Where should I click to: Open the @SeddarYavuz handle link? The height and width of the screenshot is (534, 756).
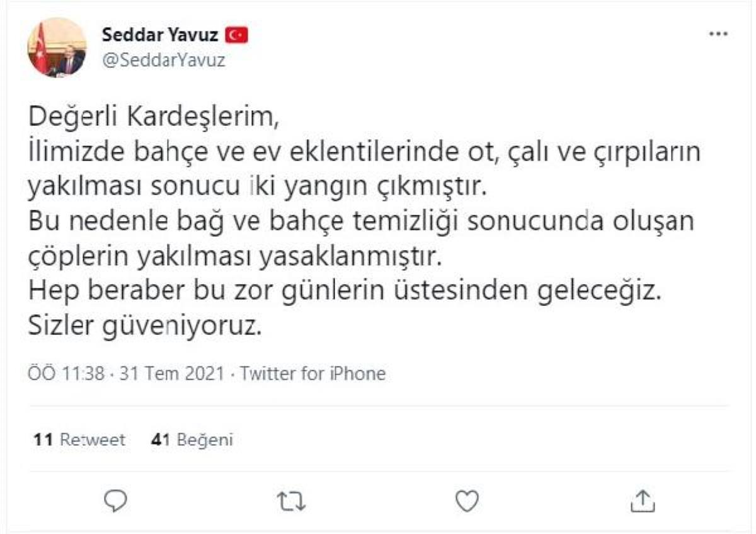click(x=163, y=60)
